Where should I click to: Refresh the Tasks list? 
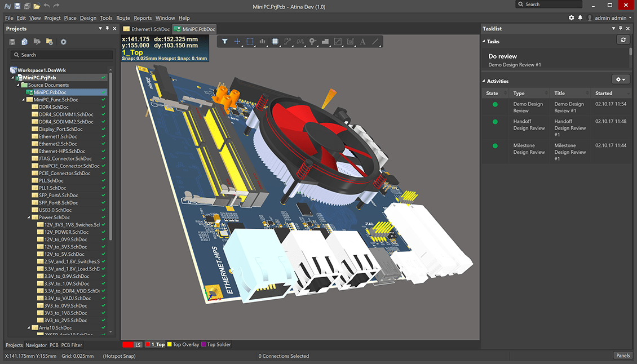coord(623,39)
